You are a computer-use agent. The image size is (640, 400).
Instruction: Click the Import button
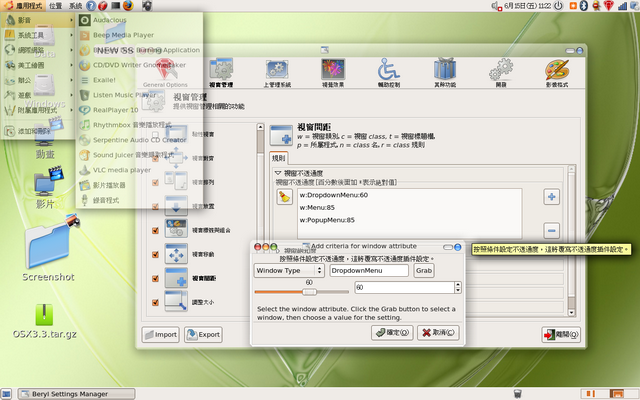160,335
